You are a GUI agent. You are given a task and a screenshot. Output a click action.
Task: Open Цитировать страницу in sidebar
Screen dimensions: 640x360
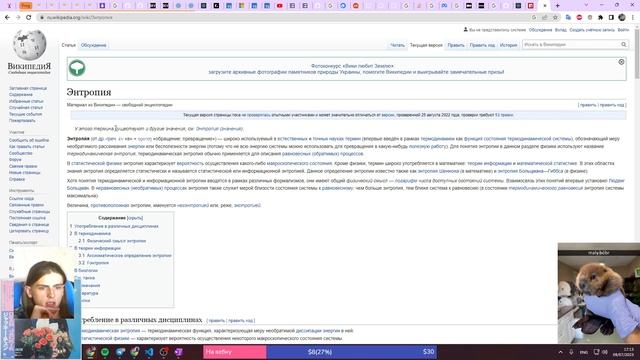click(29, 231)
